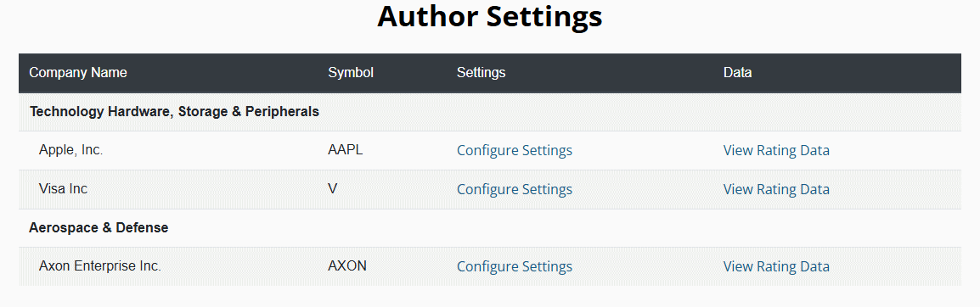Image resolution: width=980 pixels, height=307 pixels.
Task: Click the Apple, Inc. company name
Action: (x=70, y=150)
